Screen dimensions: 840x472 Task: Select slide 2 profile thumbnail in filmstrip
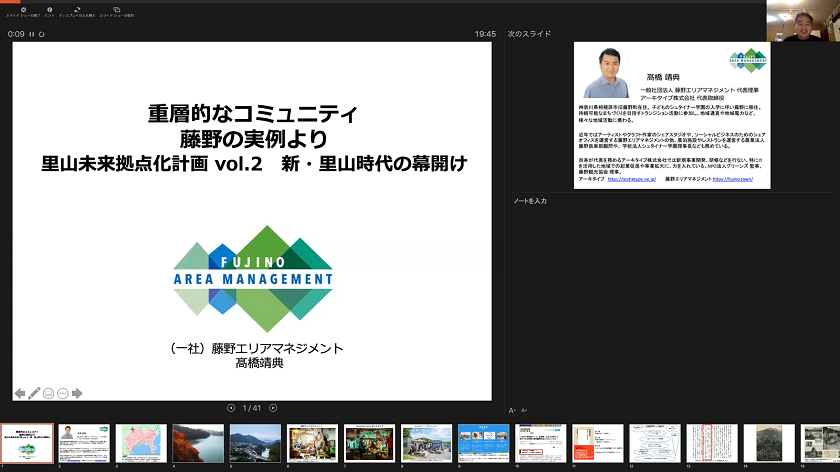pyautogui.click(x=84, y=443)
